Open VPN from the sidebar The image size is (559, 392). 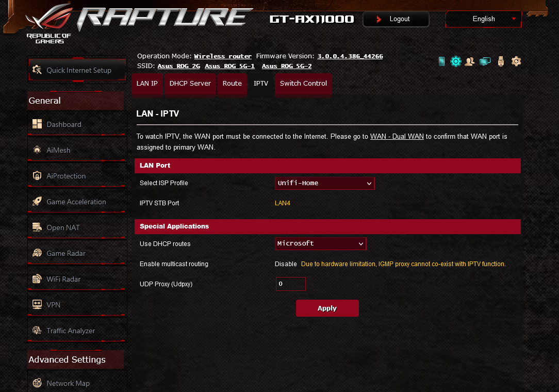pyautogui.click(x=77, y=305)
